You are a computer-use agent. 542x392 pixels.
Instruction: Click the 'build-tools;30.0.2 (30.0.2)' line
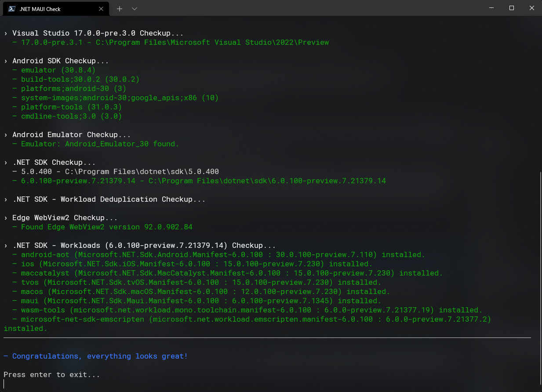click(76, 80)
